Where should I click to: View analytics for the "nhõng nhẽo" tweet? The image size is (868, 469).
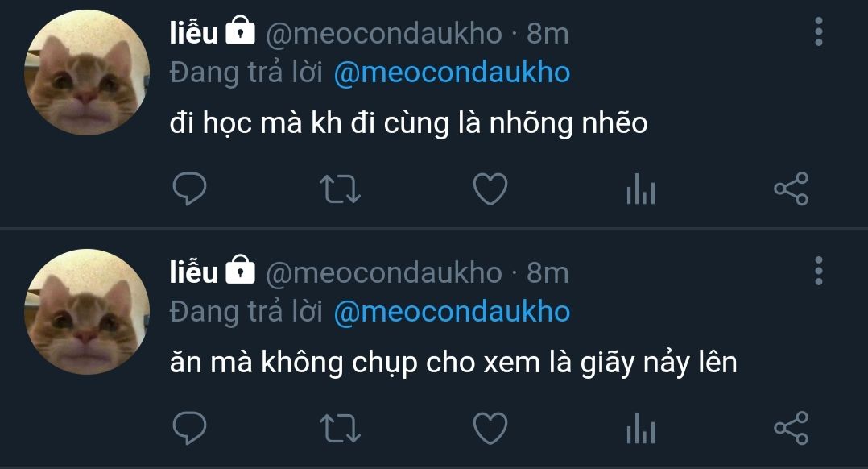tap(641, 189)
